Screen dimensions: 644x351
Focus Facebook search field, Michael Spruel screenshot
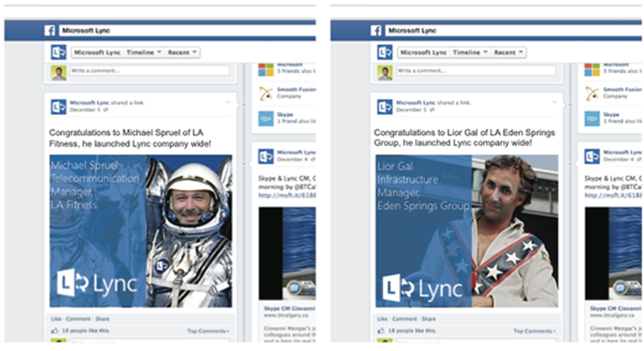click(x=187, y=30)
